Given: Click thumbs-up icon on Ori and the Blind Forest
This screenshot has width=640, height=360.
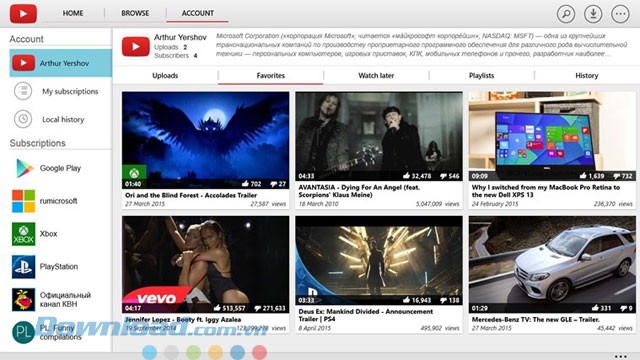Looking at the screenshot, I should click(245, 184).
